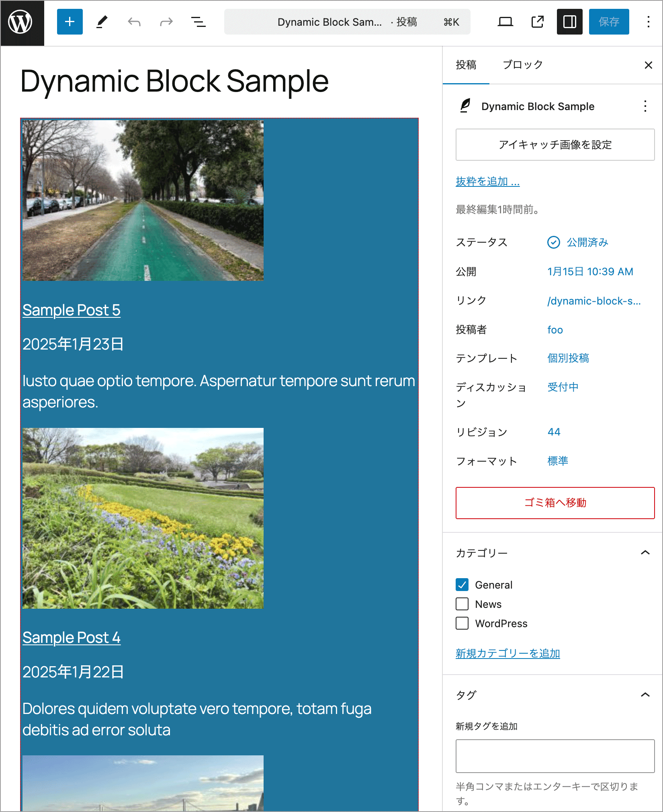Close the settings sidebar panel

648,65
